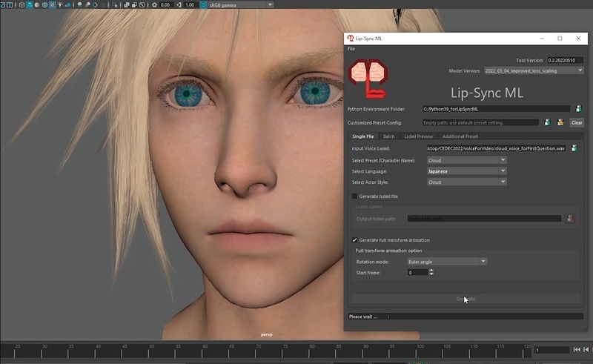Toggle ambient occlusion sphere icon
The width and height of the screenshot is (593, 364).
pyautogui.click(x=79, y=5)
